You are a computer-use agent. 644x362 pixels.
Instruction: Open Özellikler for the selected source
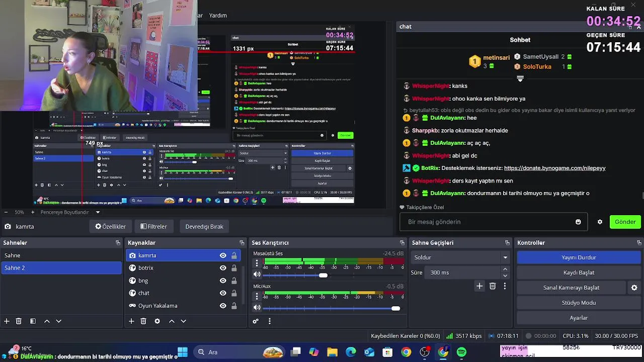click(111, 226)
